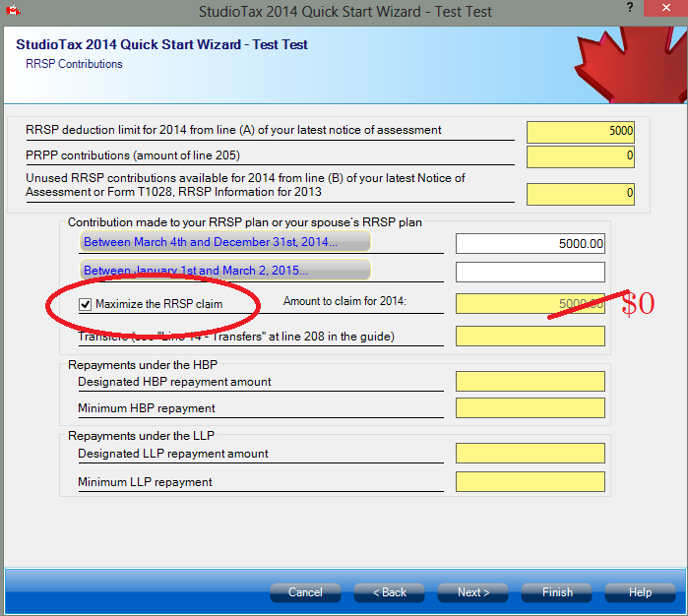Click the Minimum LLP repayment field

[x=531, y=482]
